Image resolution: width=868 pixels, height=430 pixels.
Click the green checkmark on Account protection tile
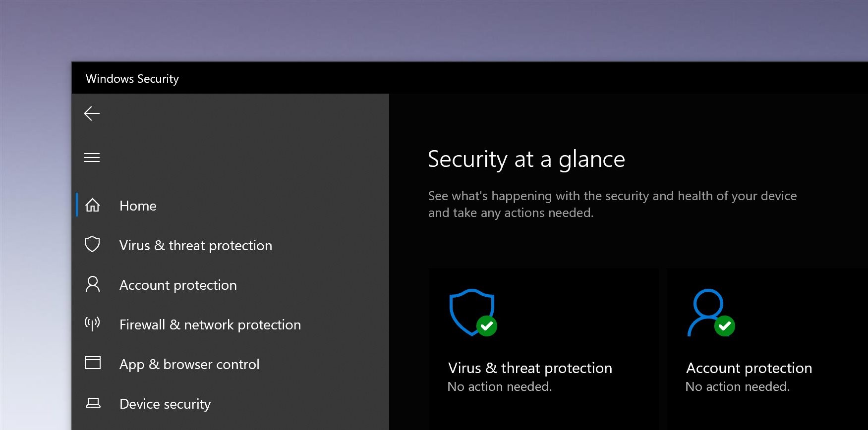tap(724, 326)
